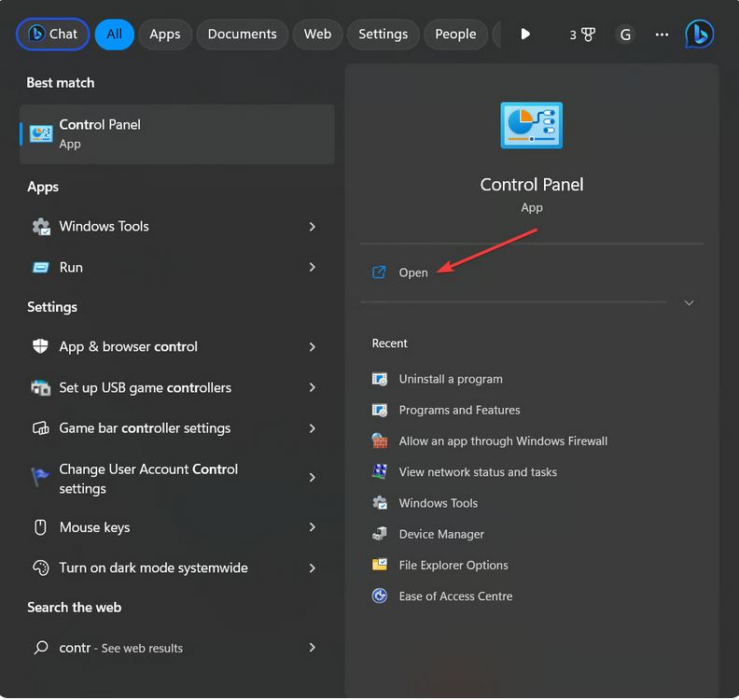The width and height of the screenshot is (739, 700).
Task: Click the open-in-new-window icon beside Open
Action: (x=379, y=273)
